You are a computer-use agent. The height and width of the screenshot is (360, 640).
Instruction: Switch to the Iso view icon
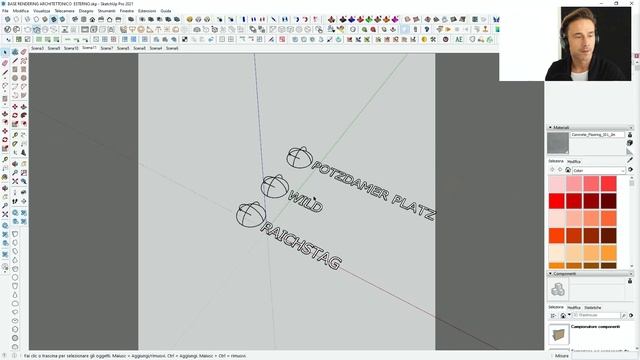[75, 19]
